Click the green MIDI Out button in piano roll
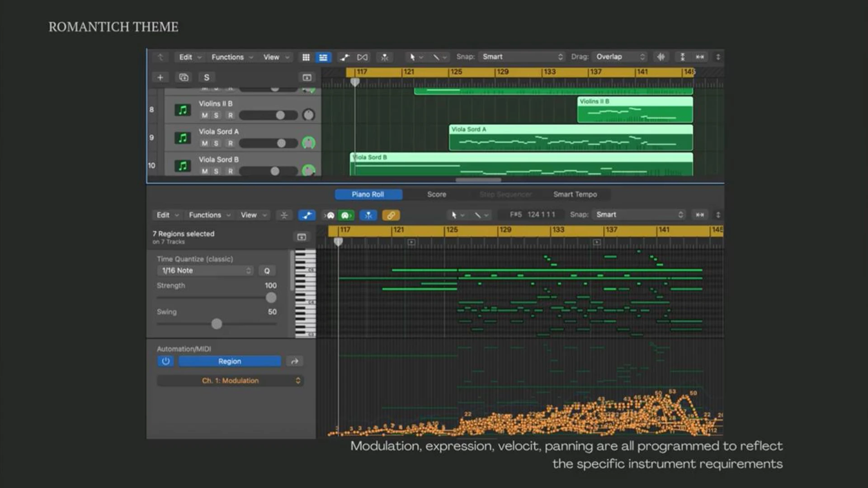Screen dimensions: 868x488 pyautogui.click(x=346, y=215)
